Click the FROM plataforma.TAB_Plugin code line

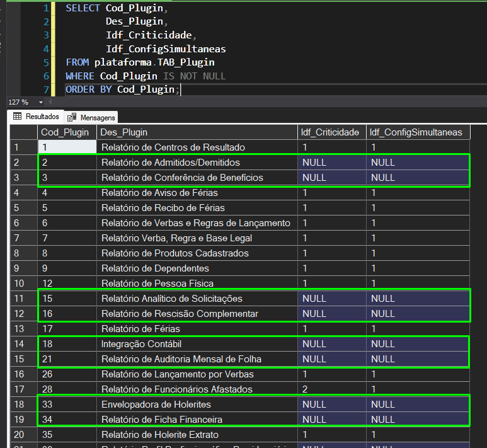click(x=140, y=62)
